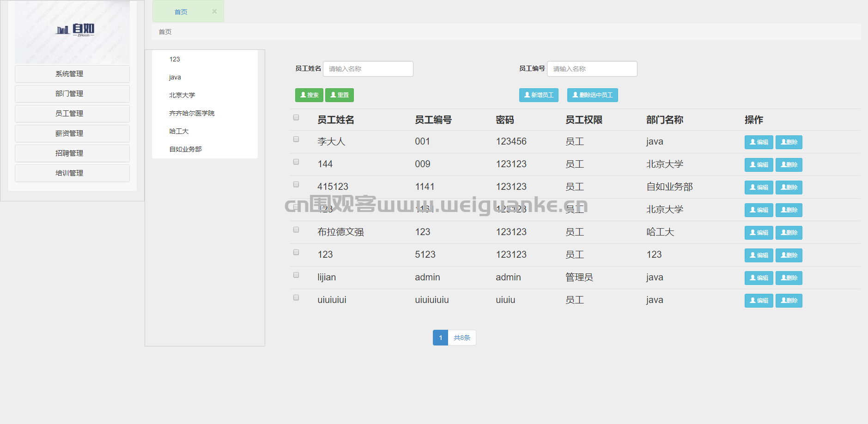Click the 自如 logo image
The width and height of the screenshot is (868, 424).
pyautogui.click(x=72, y=32)
